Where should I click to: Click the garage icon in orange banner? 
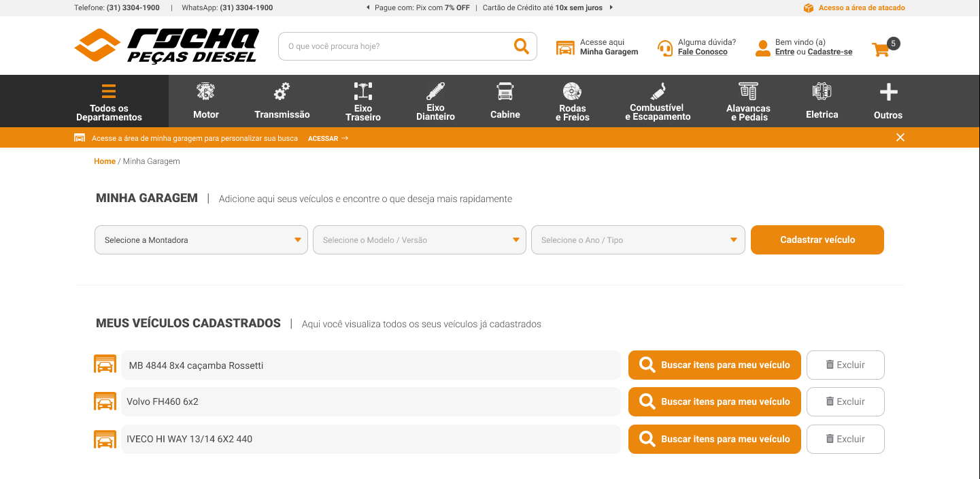click(80, 137)
